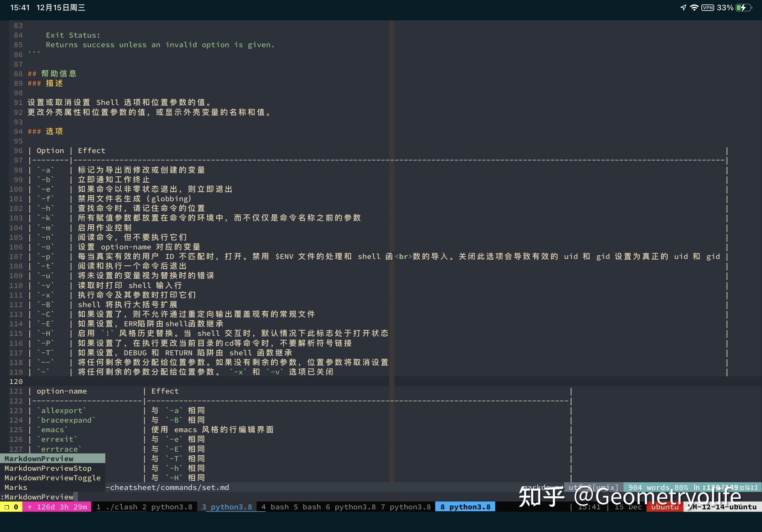Click the `-a` option cell

[x=46, y=170]
